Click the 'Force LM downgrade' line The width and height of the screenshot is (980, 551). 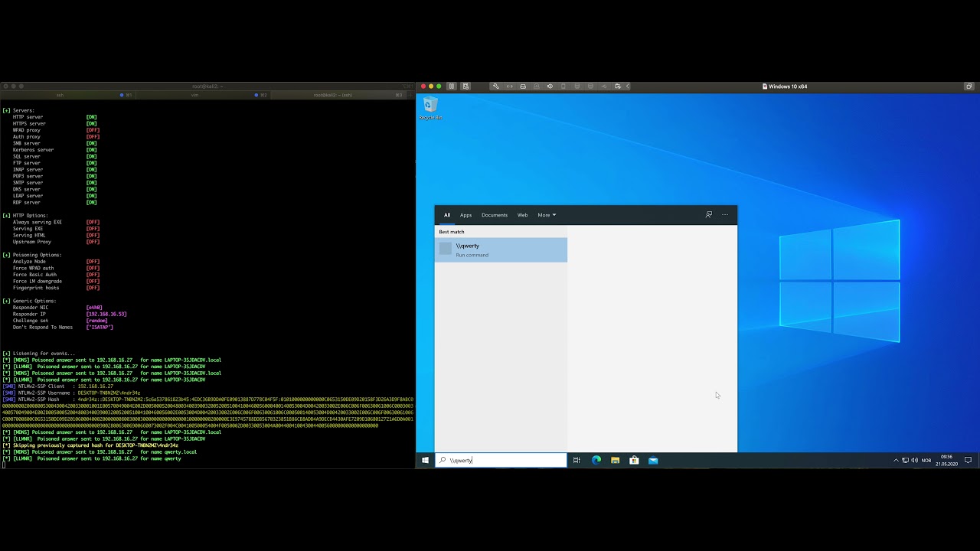pyautogui.click(x=56, y=281)
